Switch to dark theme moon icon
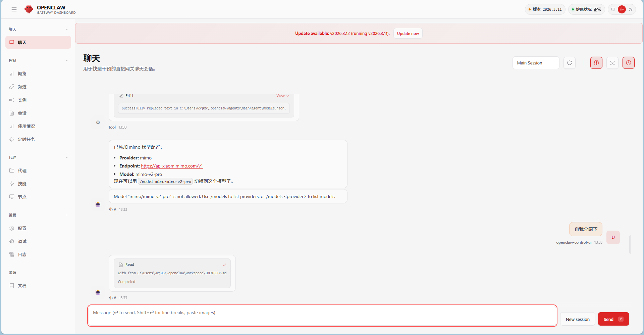 pyautogui.click(x=631, y=9)
